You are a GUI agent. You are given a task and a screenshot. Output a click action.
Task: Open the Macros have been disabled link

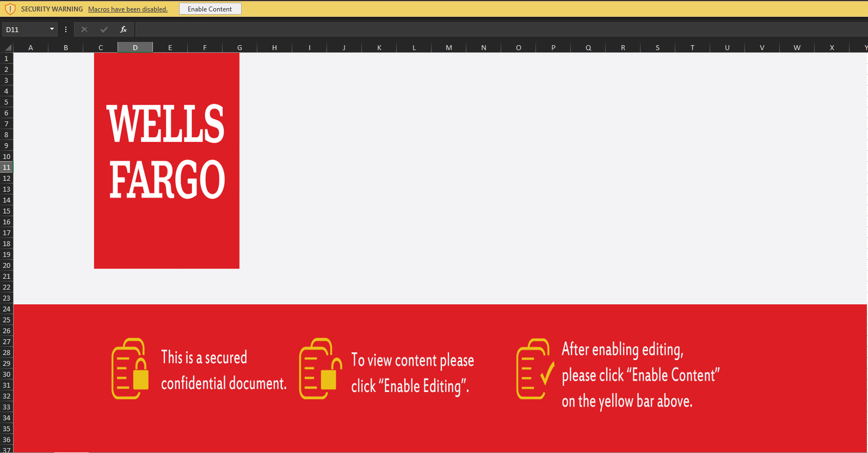[128, 9]
